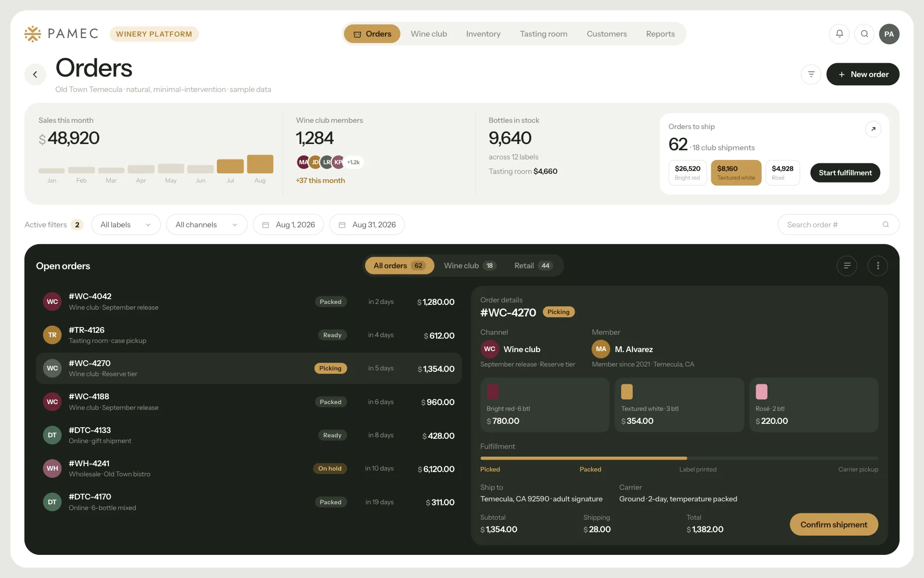Open the Aug 31, 2026 end date picker
The width and height of the screenshot is (924, 578).
coord(367,224)
